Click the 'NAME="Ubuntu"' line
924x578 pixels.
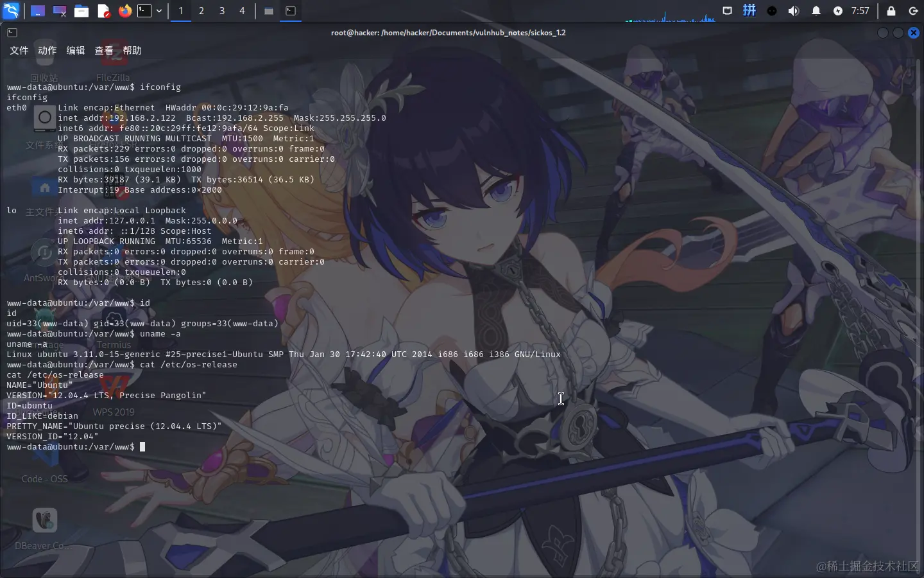pos(40,385)
